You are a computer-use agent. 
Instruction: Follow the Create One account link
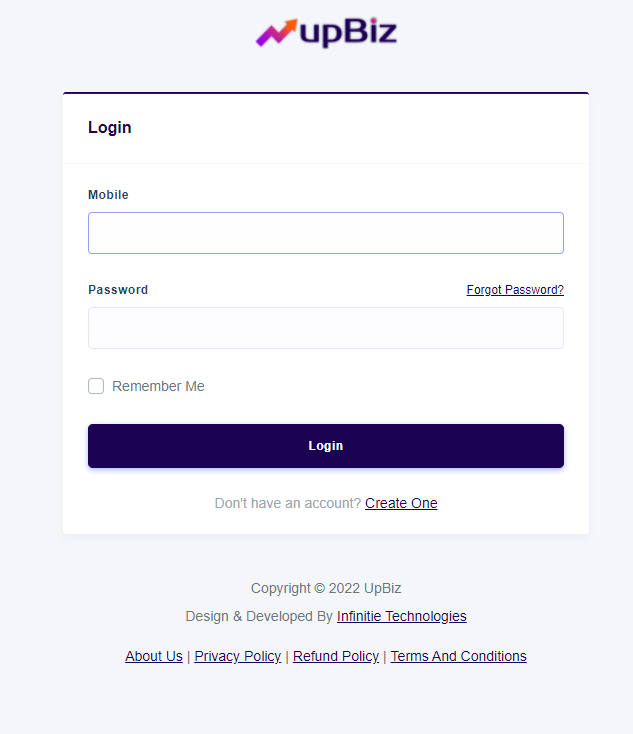(x=401, y=503)
